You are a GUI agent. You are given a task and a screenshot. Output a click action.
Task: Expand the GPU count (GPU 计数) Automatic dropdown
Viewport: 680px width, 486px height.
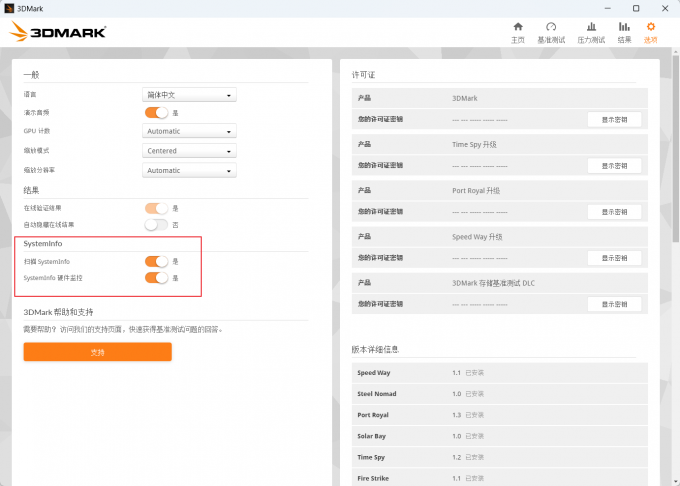190,131
